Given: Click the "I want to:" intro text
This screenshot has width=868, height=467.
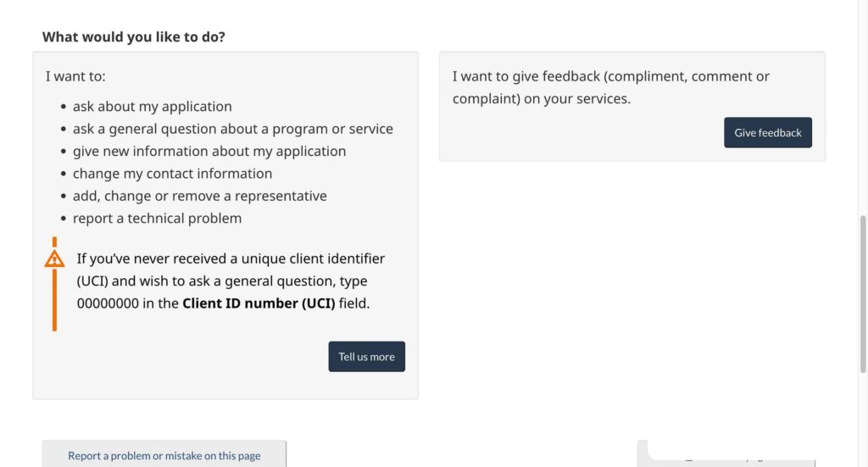Looking at the screenshot, I should point(75,76).
